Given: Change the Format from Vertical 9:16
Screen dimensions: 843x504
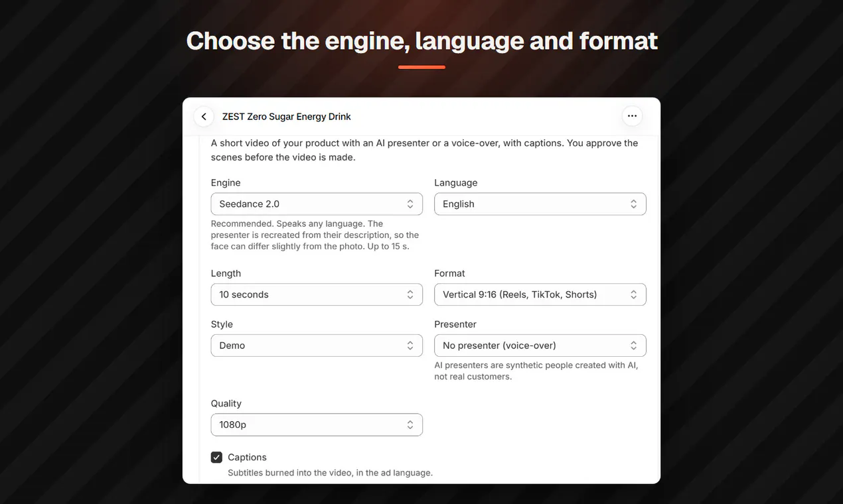Looking at the screenshot, I should tap(540, 294).
